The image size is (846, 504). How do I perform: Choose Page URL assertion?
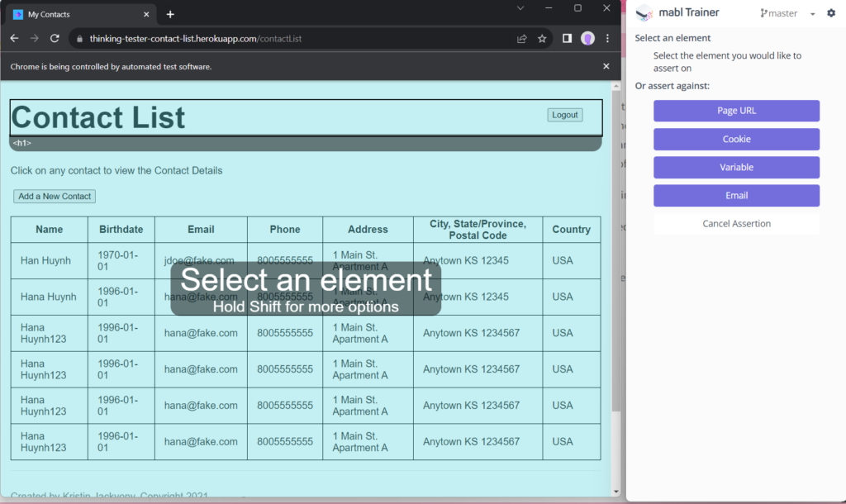736,111
